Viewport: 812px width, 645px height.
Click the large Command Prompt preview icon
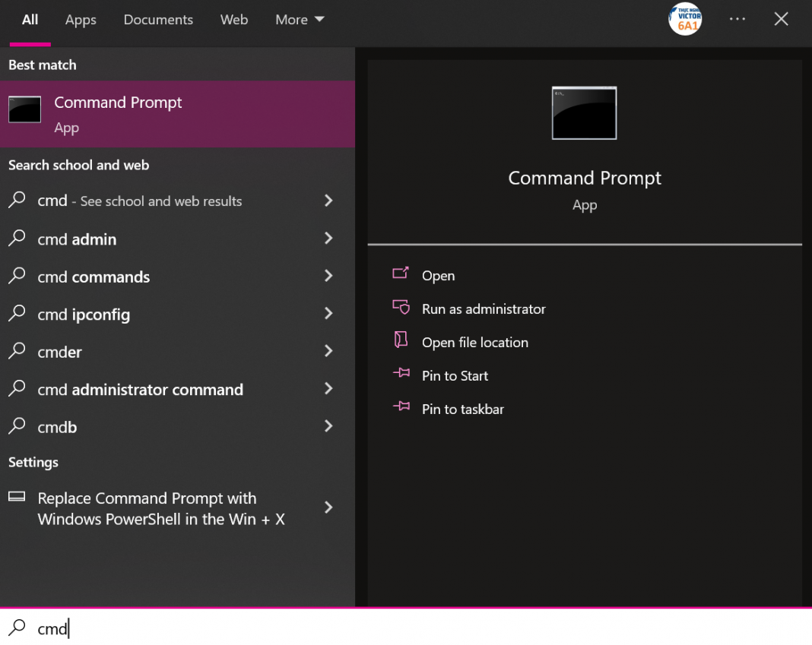pyautogui.click(x=584, y=113)
